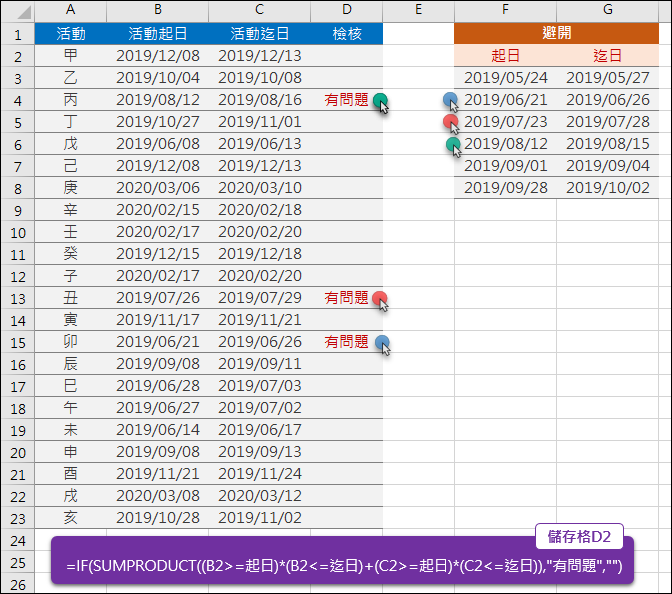672x594 pixels.
Task: Click the orange 避開 header cell
Action: [556, 33]
